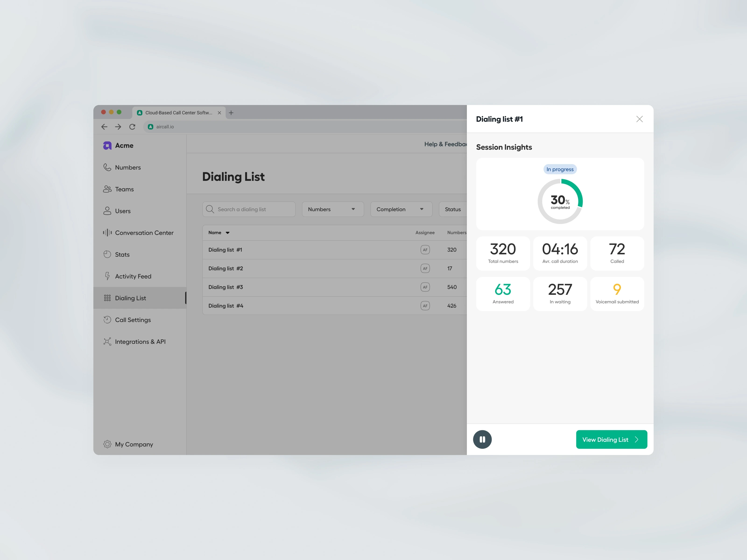The height and width of the screenshot is (560, 747).
Task: Select the Users sidebar menu item
Action: (123, 211)
